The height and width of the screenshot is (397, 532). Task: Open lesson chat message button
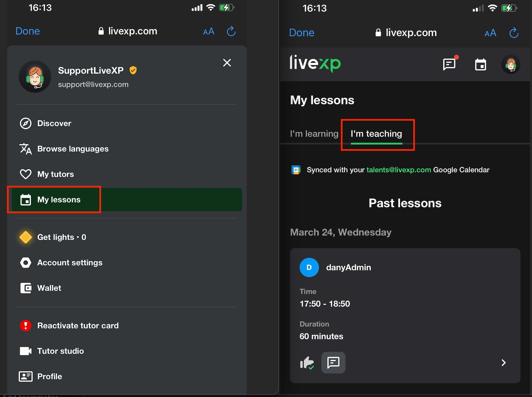coord(333,363)
